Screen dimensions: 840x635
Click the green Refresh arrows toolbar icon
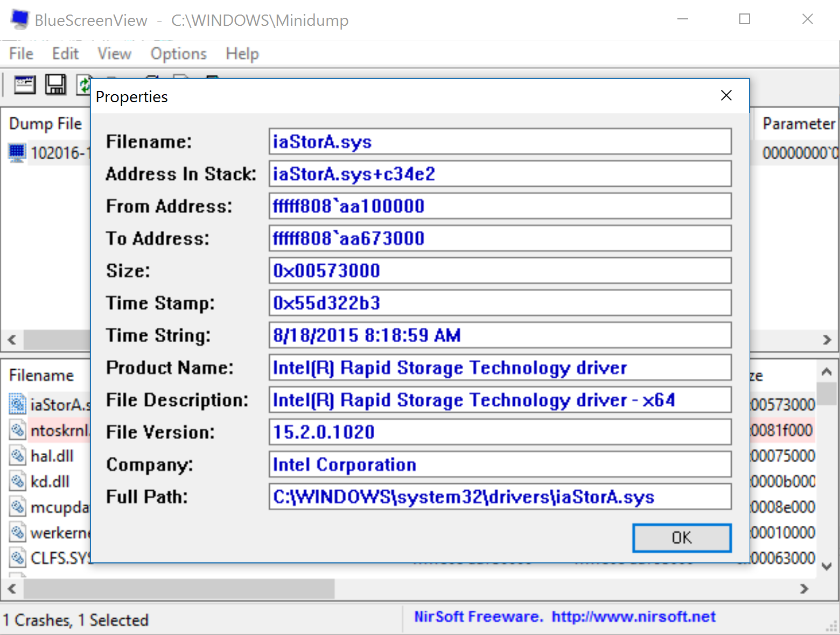coord(83,84)
